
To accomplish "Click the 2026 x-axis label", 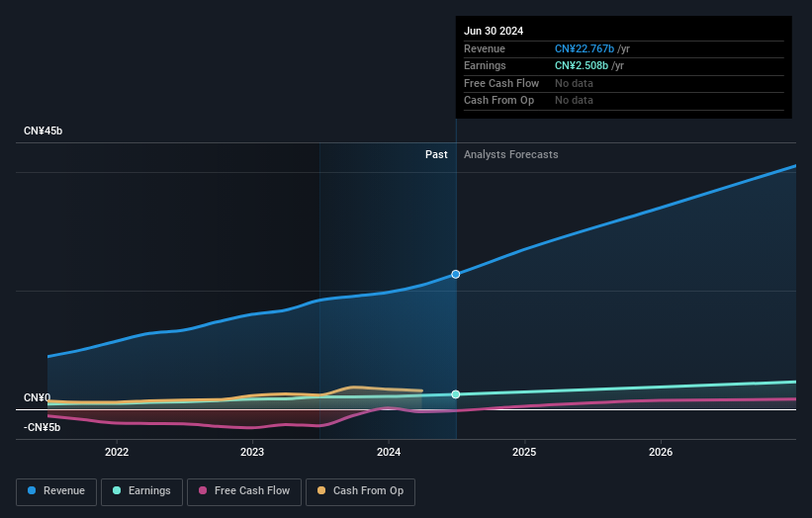I will coord(661,453).
